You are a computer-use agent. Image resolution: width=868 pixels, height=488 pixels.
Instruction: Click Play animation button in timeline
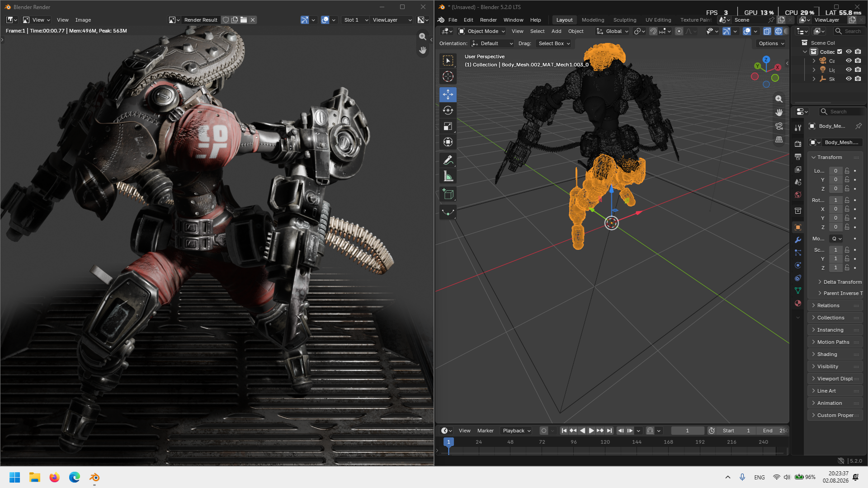coord(591,431)
